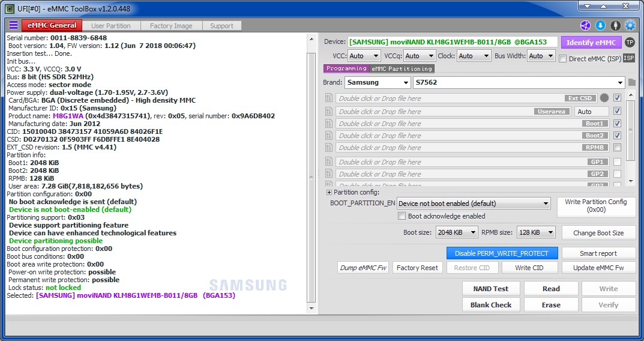The image size is (644, 341).
Task: Click the Identify eMMC button
Action: [x=591, y=42]
